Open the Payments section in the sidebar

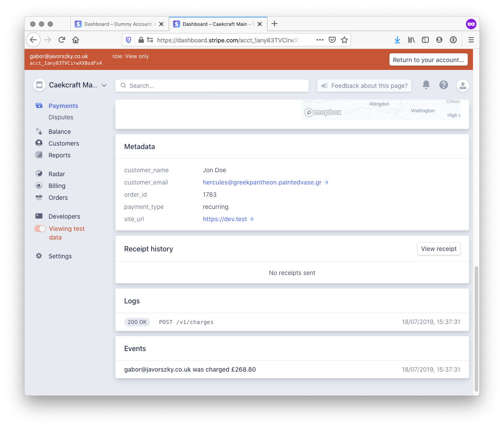(x=63, y=105)
